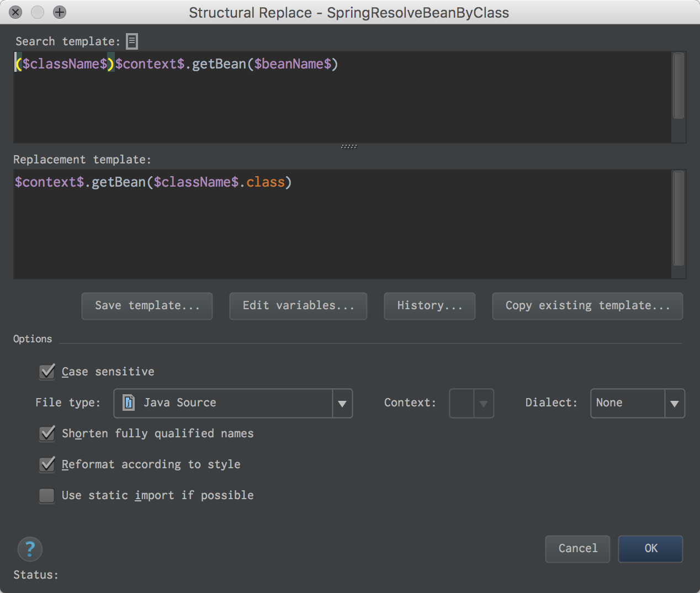Confirm with the OK button
This screenshot has width=700, height=593.
(651, 549)
